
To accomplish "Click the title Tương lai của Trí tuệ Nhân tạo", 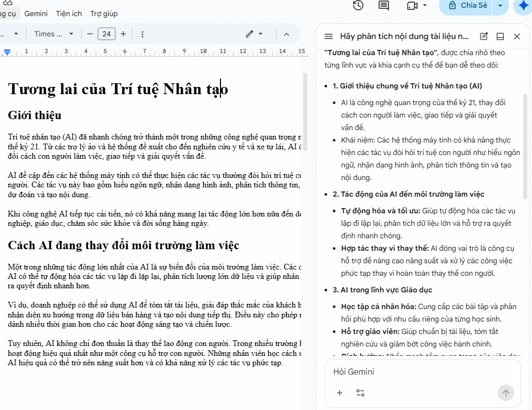I will 118,89.
